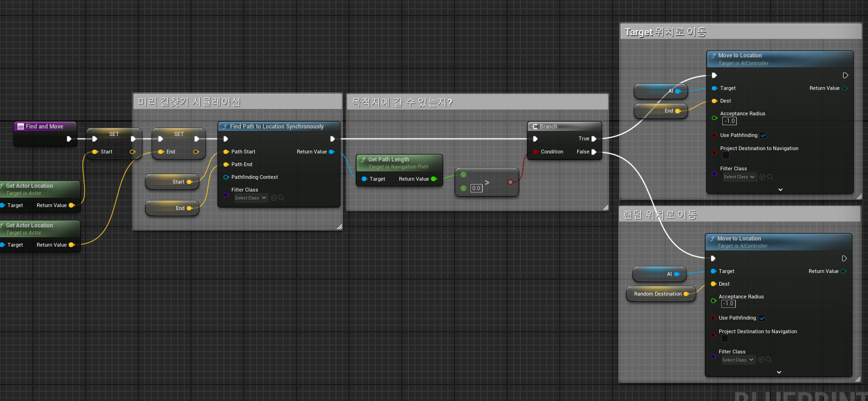Toggle Project Destination to Navigation on upper Move to Location
Viewport: 868px width, 401px height.
726,156
